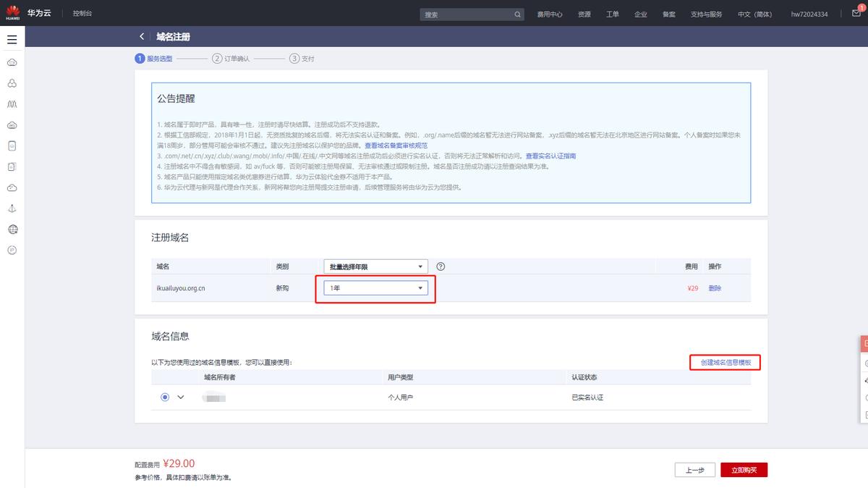Viewport: 868px width, 488px height.
Task: Open the mail notifications envelope icon
Action: pos(856,14)
